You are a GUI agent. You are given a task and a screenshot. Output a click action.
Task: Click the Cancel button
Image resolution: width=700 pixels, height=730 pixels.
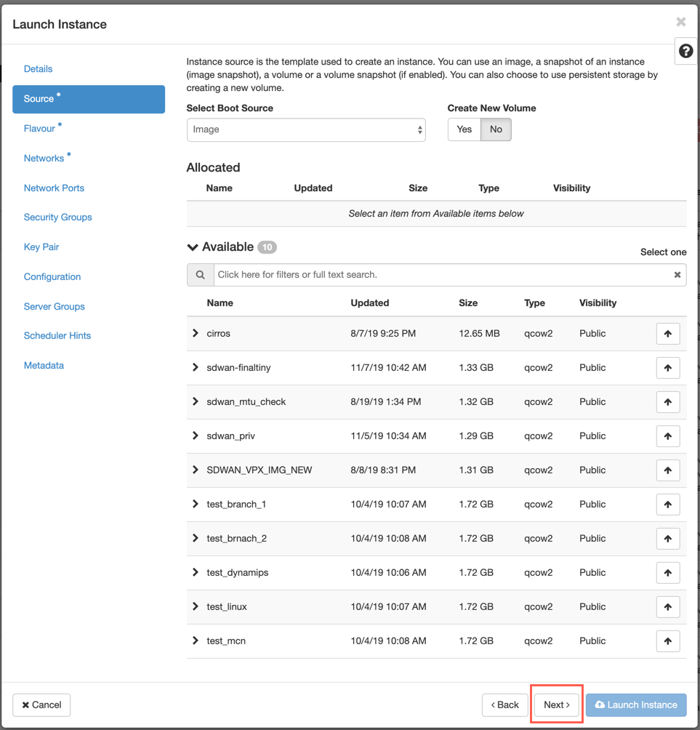(x=41, y=705)
